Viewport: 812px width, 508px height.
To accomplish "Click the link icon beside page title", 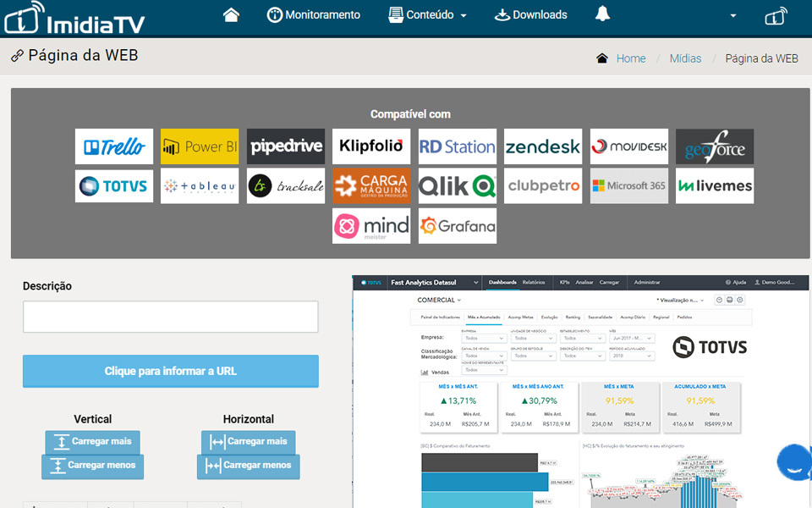I will coord(17,56).
